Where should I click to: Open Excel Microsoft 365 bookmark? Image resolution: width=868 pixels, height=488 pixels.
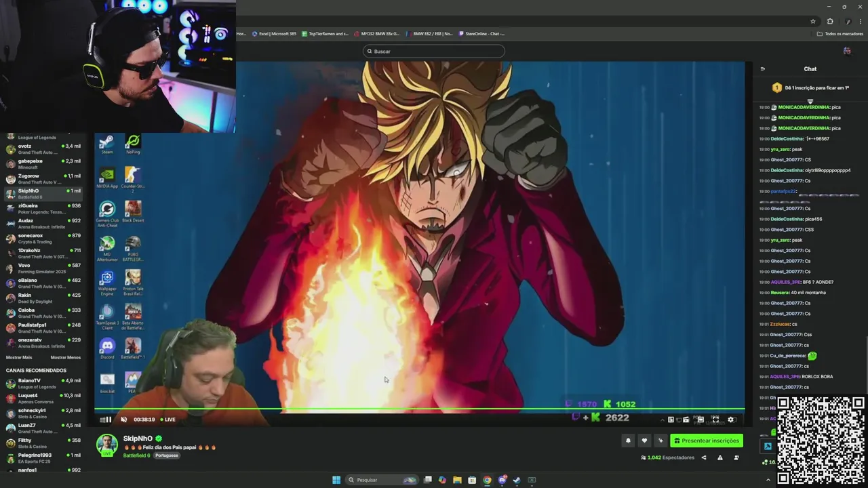tap(275, 33)
